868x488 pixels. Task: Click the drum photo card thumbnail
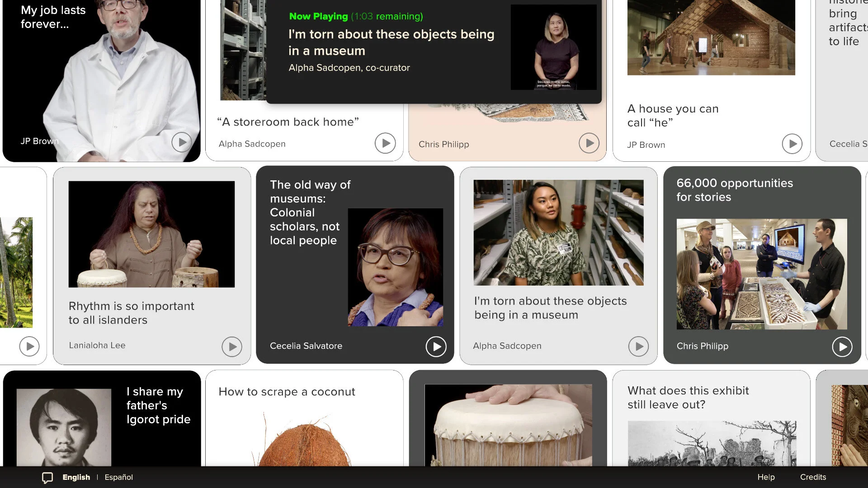pyautogui.click(x=508, y=425)
